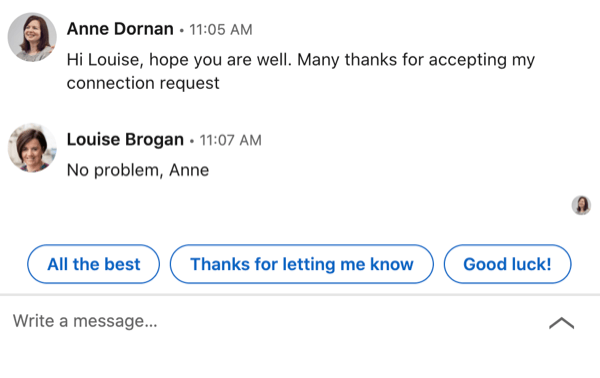This screenshot has width=600, height=378.
Task: Click the 'Hi Louise, hope you are well' line
Action: (x=301, y=60)
